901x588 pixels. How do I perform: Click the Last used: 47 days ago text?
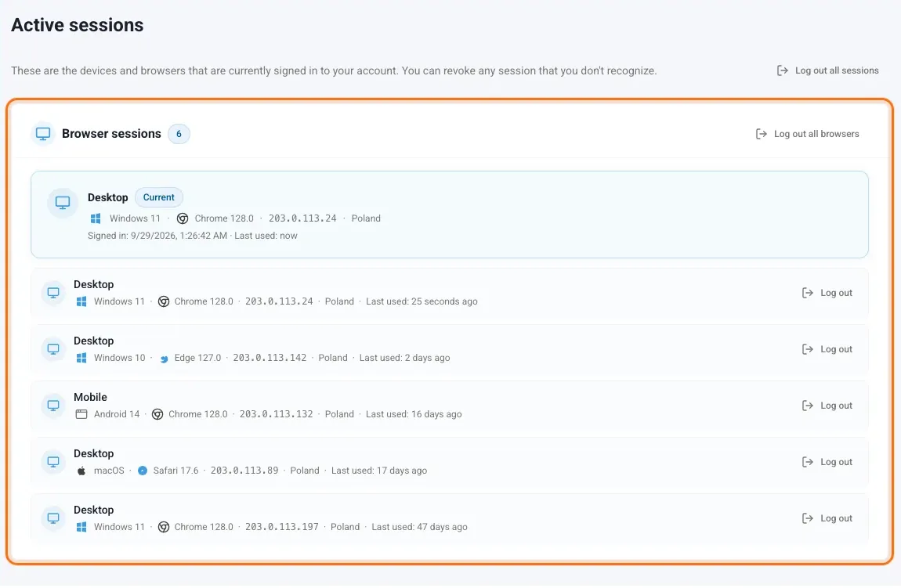coord(419,527)
